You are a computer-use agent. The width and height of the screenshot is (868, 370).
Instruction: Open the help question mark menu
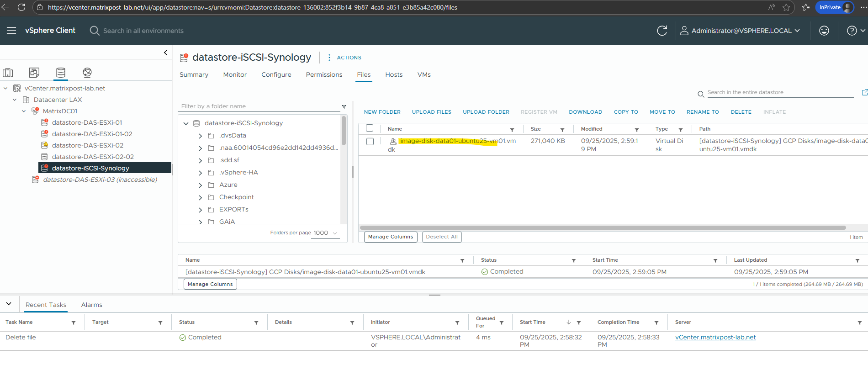[856, 31]
